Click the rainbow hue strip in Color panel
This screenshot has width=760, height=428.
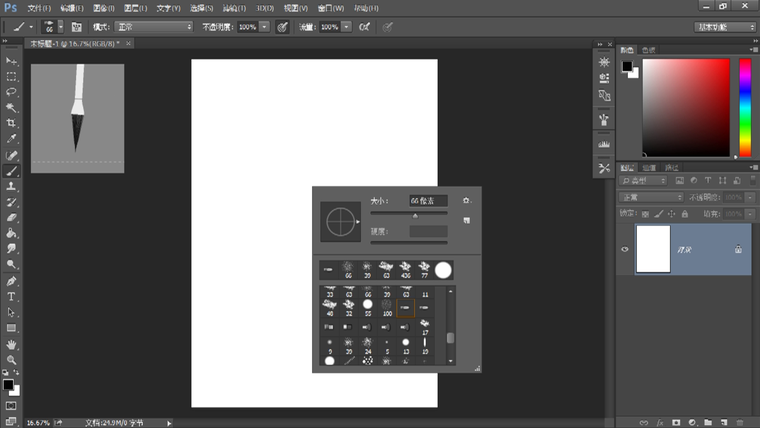pos(745,107)
